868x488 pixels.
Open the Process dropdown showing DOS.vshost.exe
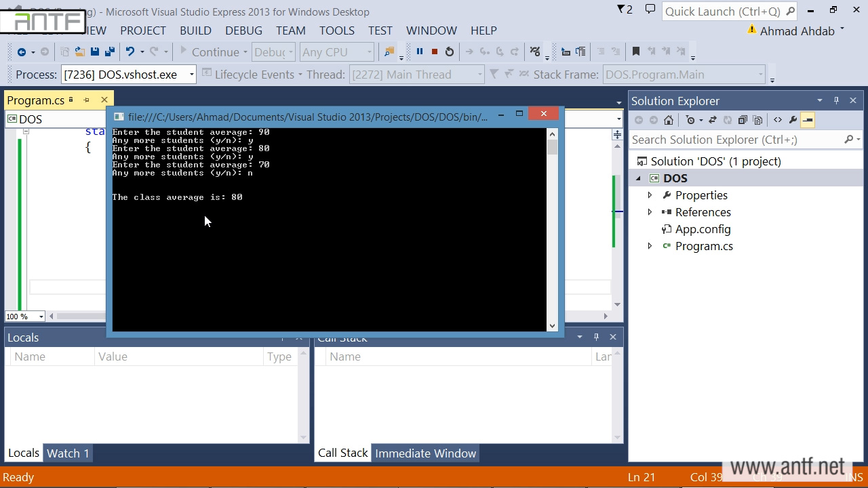191,75
